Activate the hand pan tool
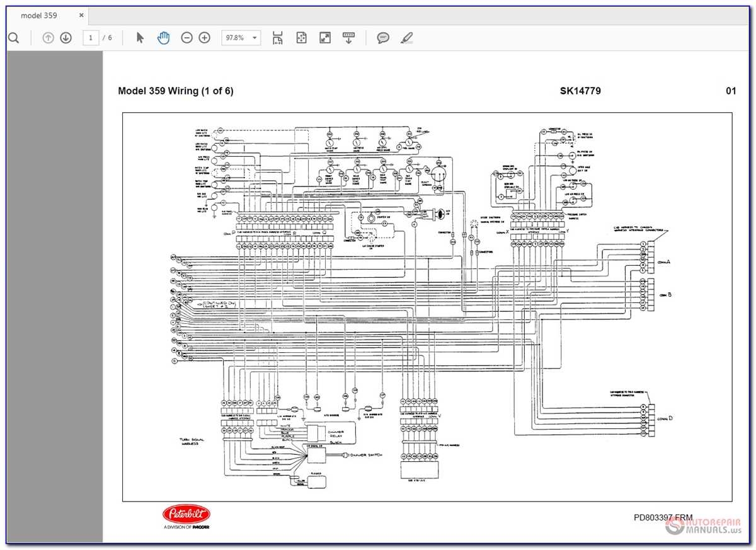This screenshot has height=550, width=756. (163, 38)
